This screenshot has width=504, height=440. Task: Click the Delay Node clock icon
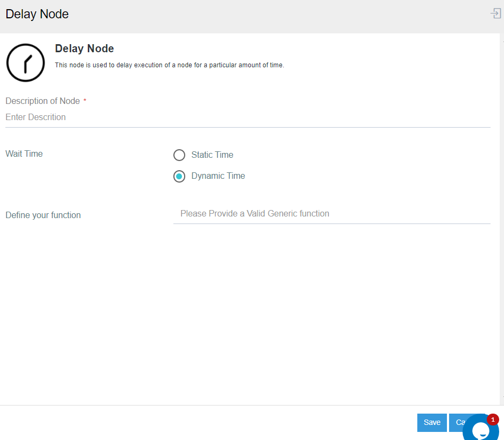point(25,62)
